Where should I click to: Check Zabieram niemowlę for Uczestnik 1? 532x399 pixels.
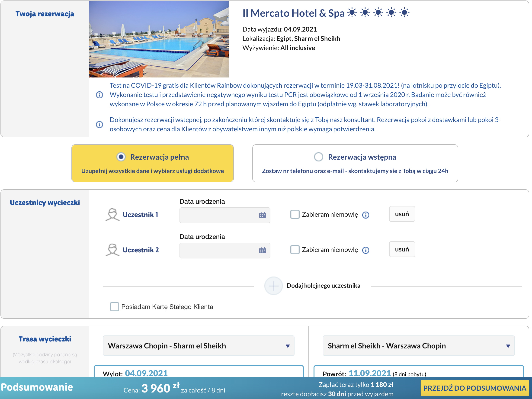(295, 214)
